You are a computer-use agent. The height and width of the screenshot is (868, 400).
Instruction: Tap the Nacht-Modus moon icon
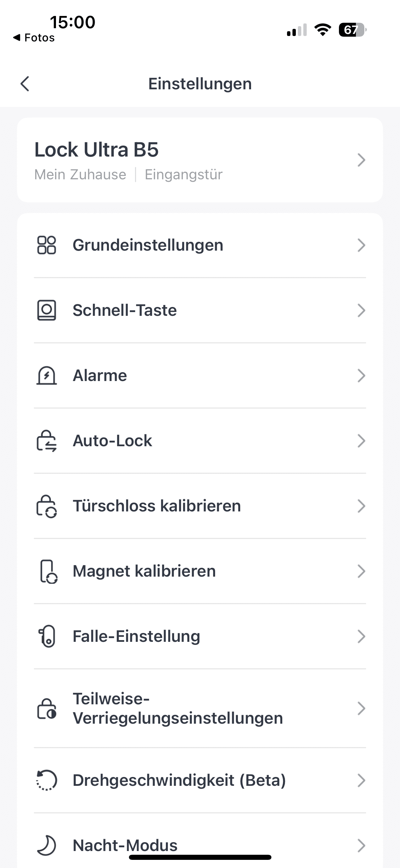click(46, 845)
